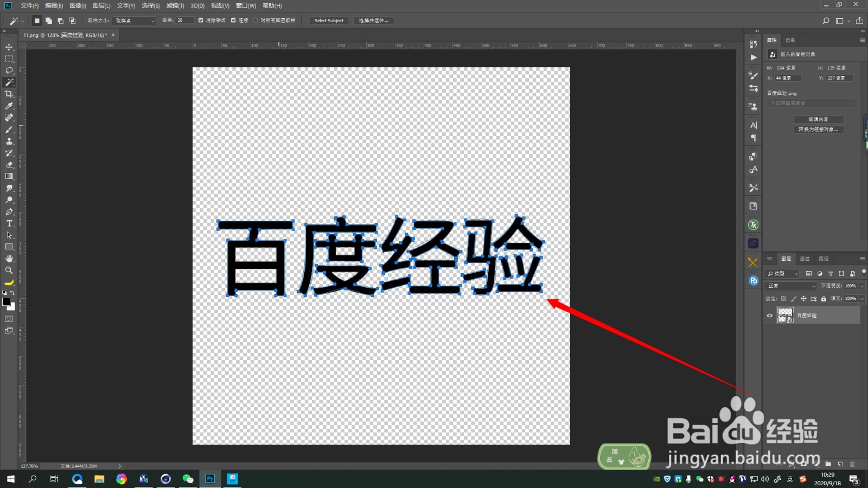Select the Clone Stamp tool
868x488 pixels.
(9, 141)
